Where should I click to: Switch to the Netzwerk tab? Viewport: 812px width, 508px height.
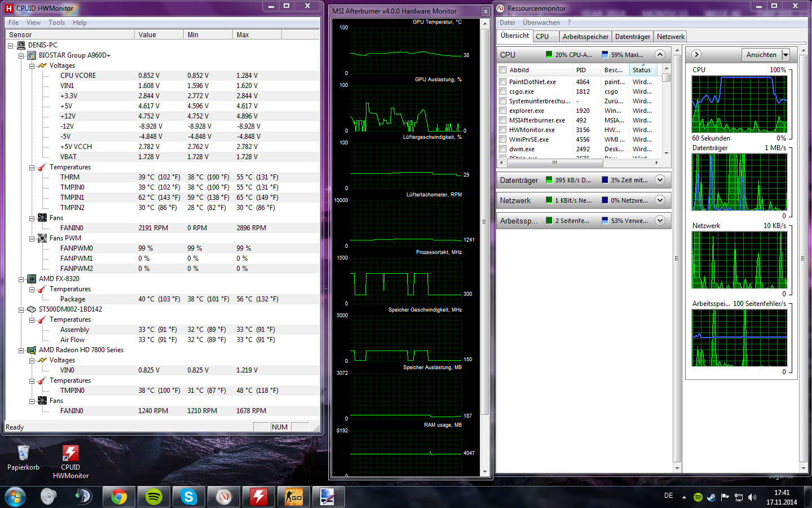[670, 37]
